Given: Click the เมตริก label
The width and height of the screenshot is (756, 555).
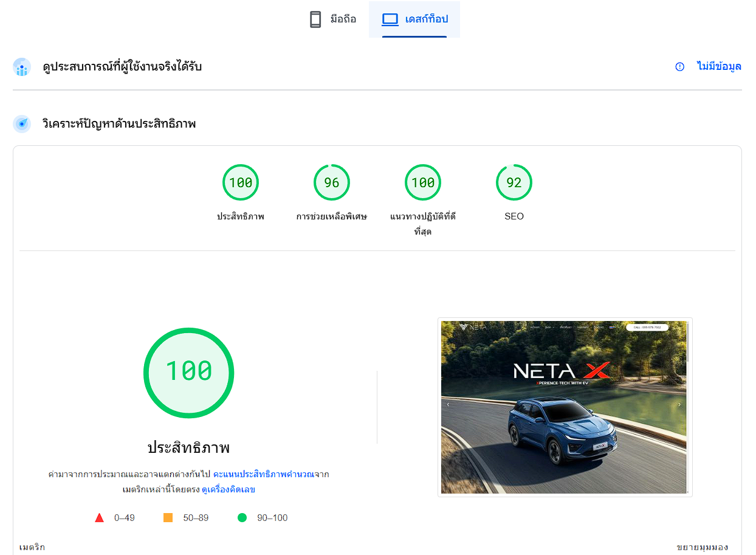Looking at the screenshot, I should tap(32, 547).
